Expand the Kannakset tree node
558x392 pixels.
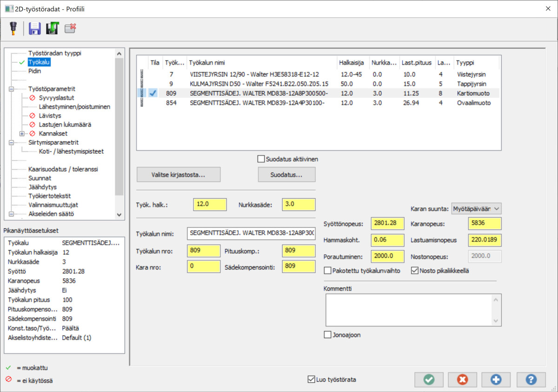(22, 133)
